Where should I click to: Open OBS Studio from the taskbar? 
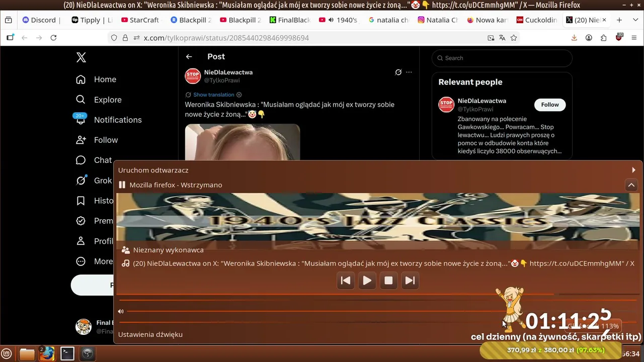pos(88,354)
